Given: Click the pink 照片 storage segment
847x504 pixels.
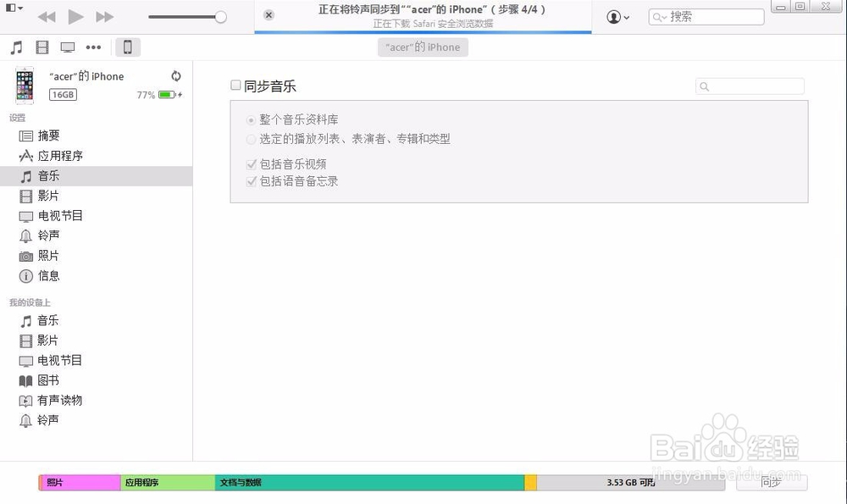Looking at the screenshot, I should [80, 482].
